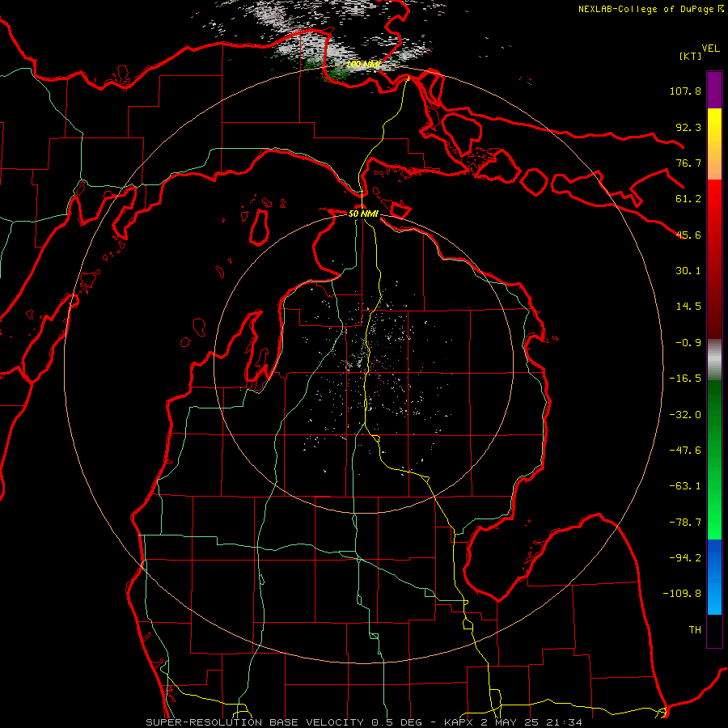Click the -109.8 velocity scale value
This screenshot has width=728, height=728.
682,594
